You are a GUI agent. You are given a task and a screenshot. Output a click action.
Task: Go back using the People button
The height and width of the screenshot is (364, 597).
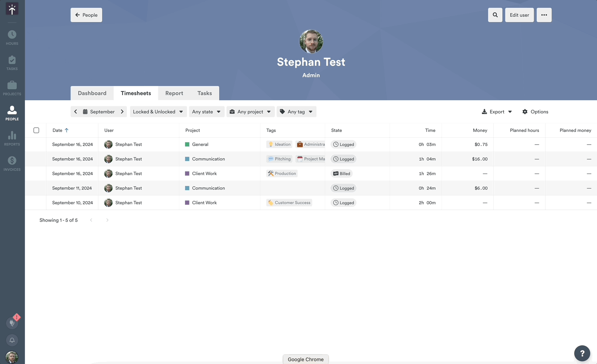click(86, 15)
